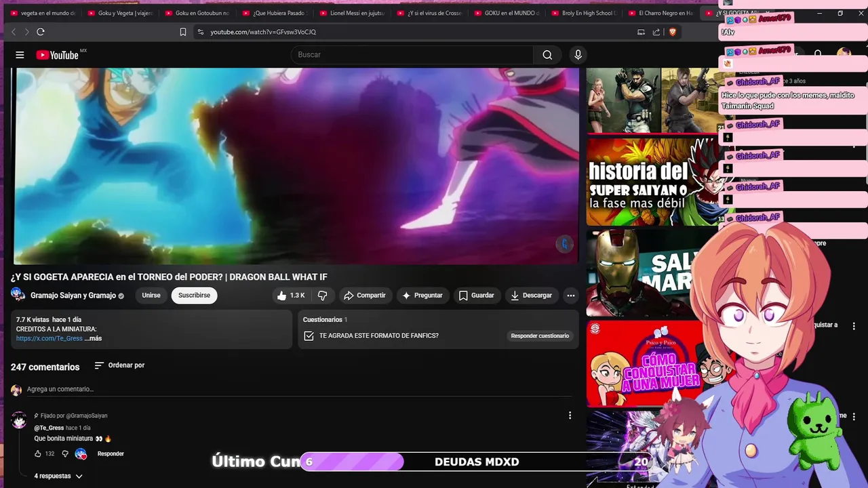Click the 7.7 K vistas hace 1 día text
The width and height of the screenshot is (868, 488).
[49, 319]
